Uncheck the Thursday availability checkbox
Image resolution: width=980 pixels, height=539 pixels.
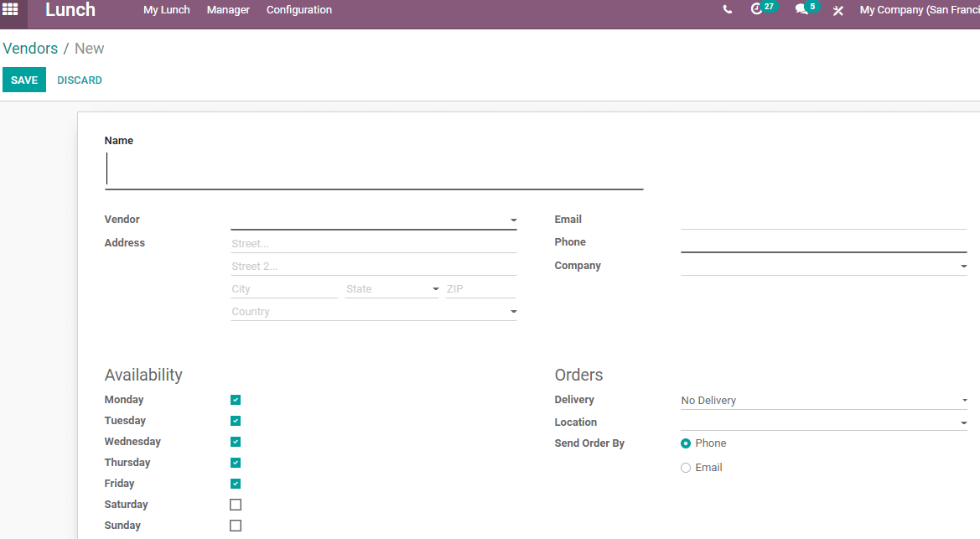[236, 463]
